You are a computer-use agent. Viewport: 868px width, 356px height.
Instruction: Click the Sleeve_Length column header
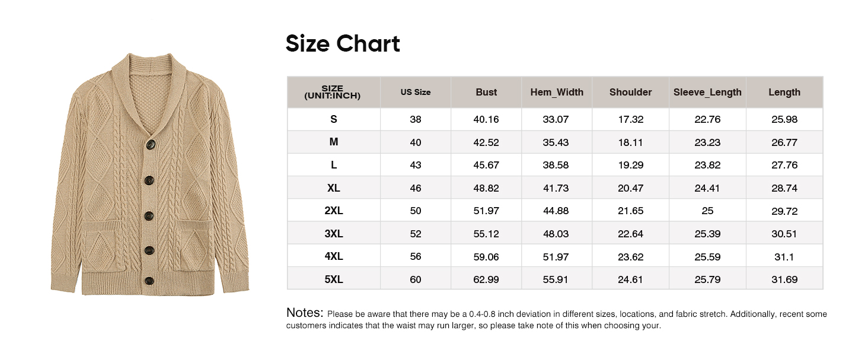click(707, 92)
